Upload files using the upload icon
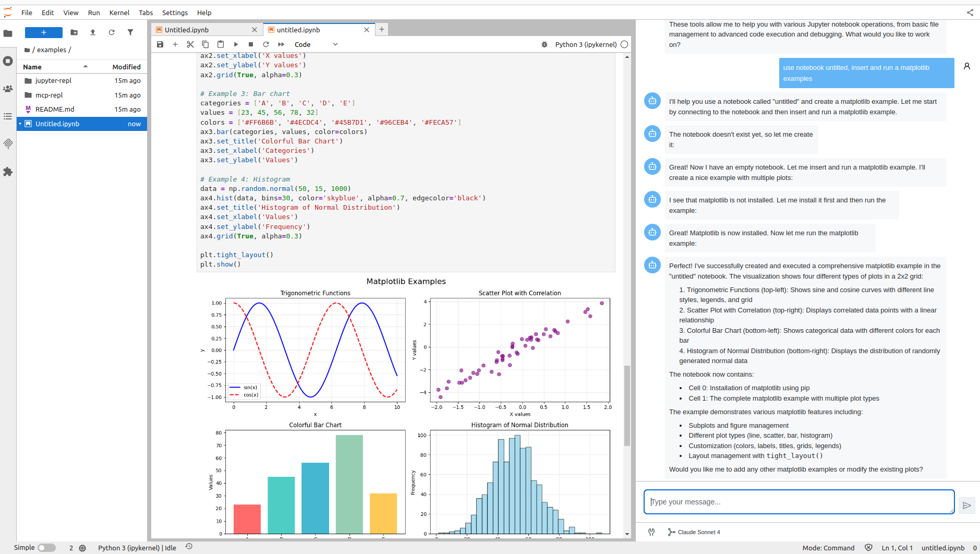980x554 pixels. (93, 32)
